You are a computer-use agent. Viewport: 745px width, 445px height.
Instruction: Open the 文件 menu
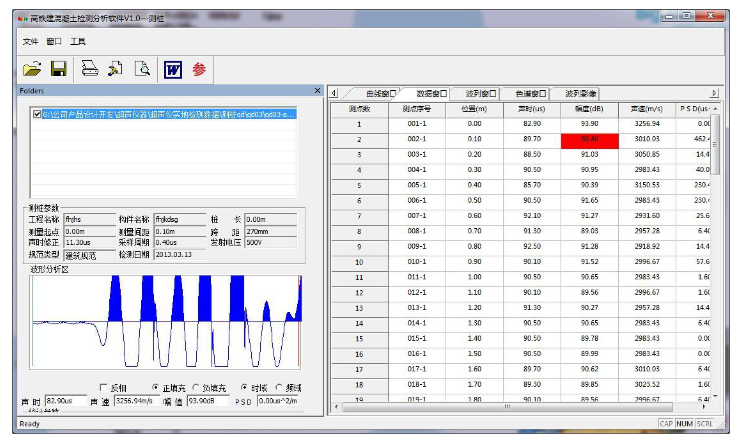point(30,41)
